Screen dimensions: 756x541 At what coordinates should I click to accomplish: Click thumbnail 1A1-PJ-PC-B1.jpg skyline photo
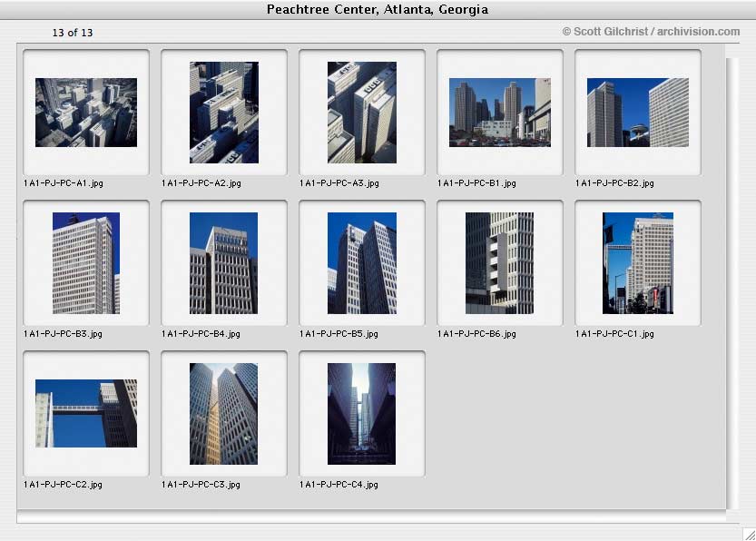click(x=499, y=113)
